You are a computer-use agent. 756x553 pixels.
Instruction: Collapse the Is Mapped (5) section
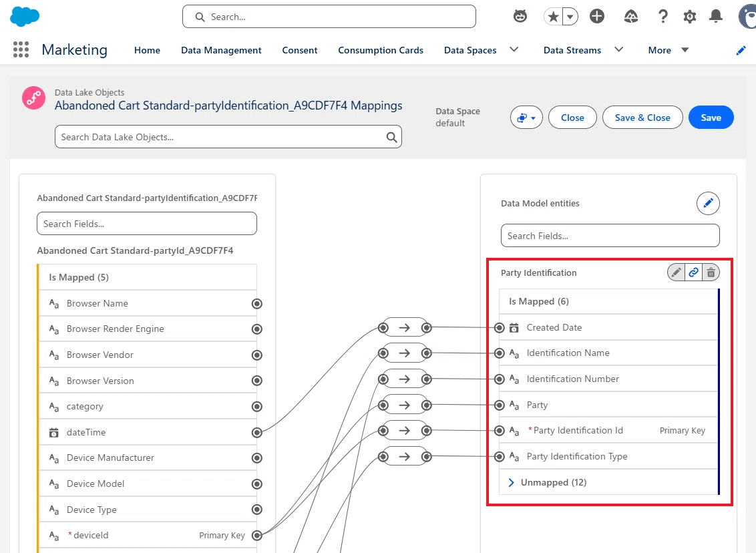pos(147,277)
